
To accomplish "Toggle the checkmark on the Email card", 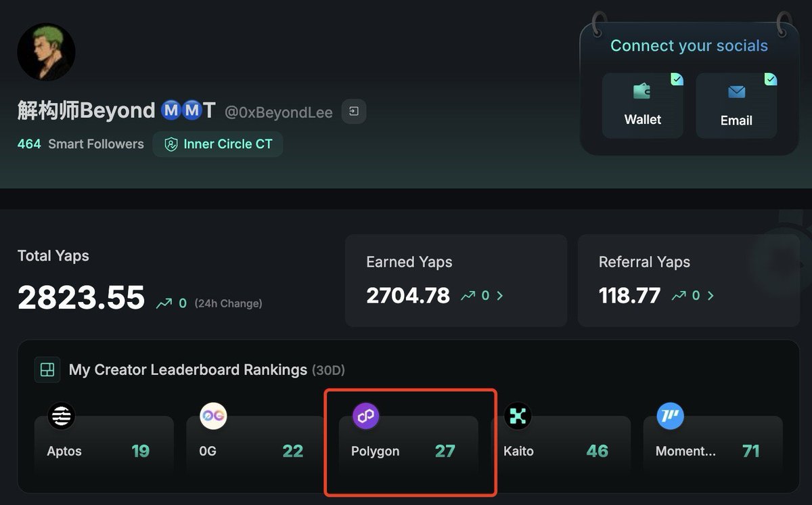I will point(771,79).
